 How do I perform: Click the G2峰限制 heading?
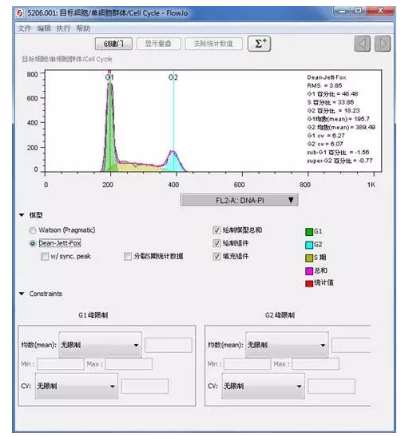point(280,315)
